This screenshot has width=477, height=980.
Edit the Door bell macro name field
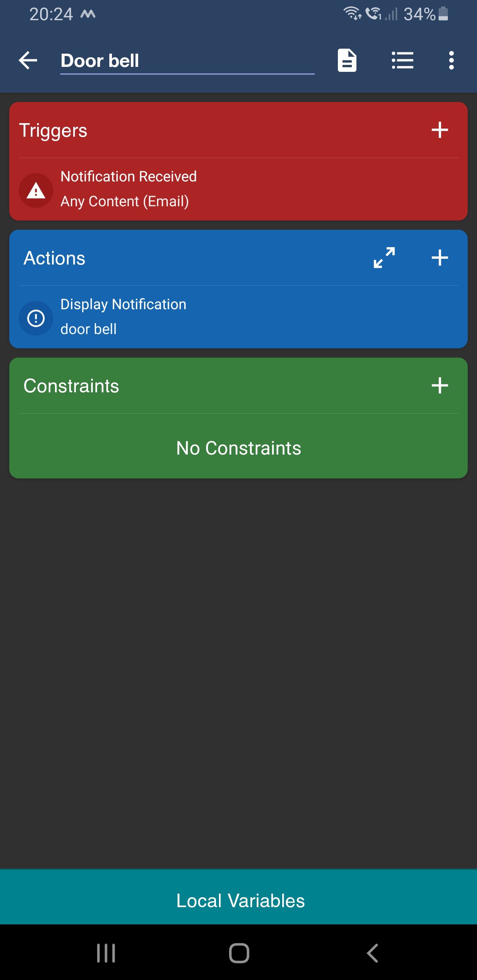click(186, 61)
